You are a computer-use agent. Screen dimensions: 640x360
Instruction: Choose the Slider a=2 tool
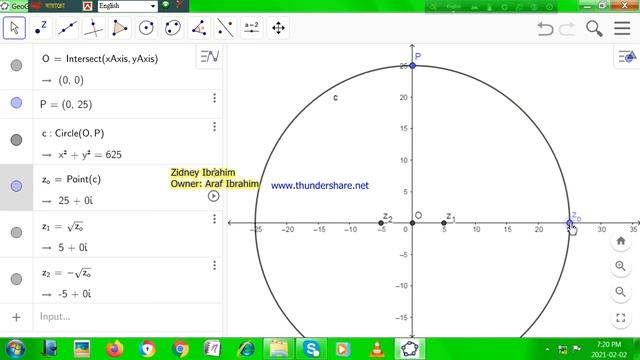[x=251, y=28]
